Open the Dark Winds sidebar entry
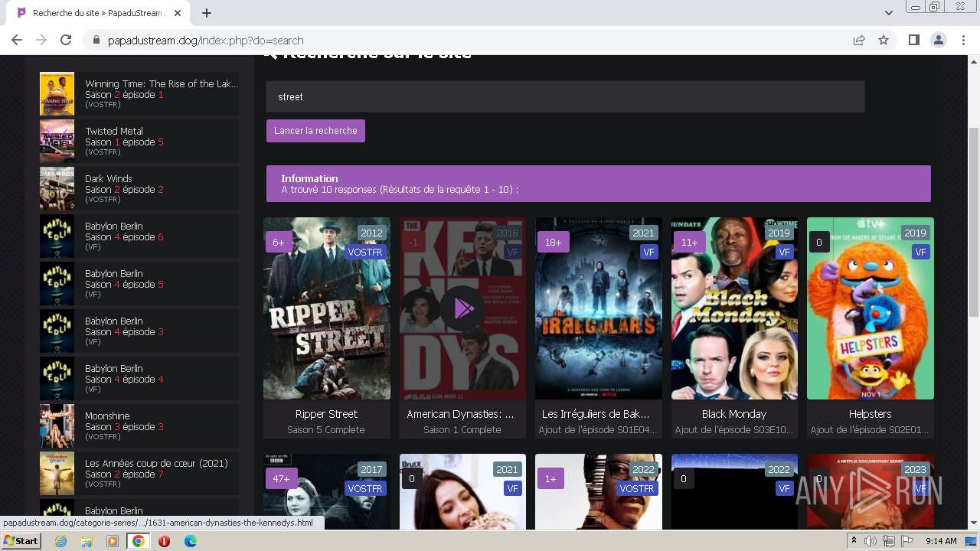The image size is (980, 551). 139,188
